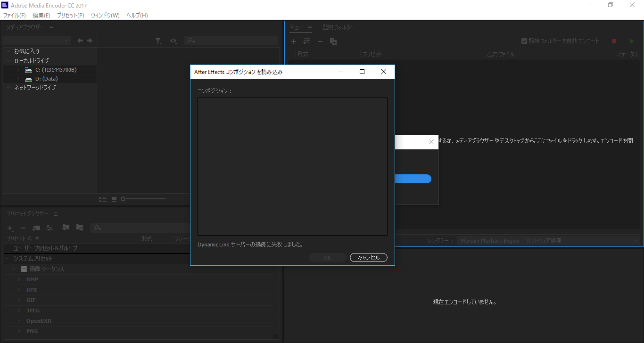Click the Media Browser forward arrow
The image size is (644, 343).
click(x=89, y=41)
